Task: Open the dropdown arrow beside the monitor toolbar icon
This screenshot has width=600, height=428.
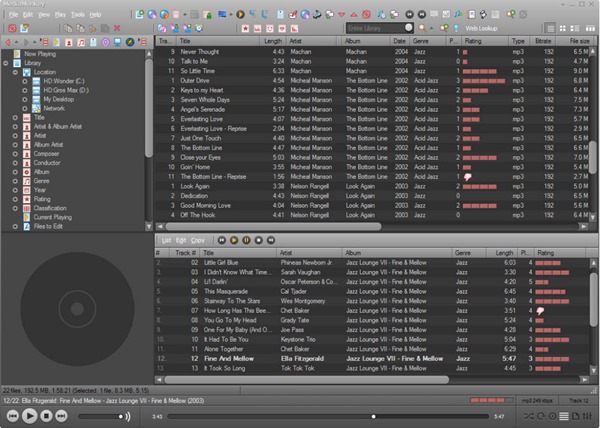Action: click(x=231, y=15)
